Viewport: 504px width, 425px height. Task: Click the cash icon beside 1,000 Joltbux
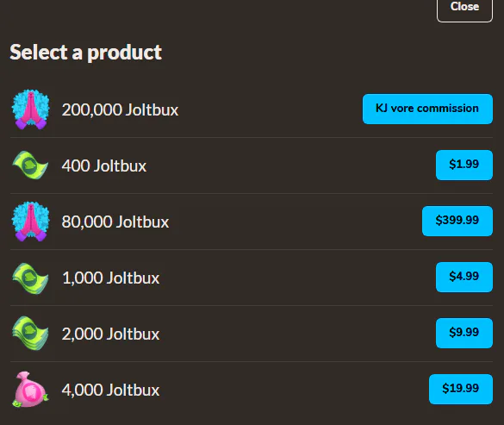pos(30,278)
